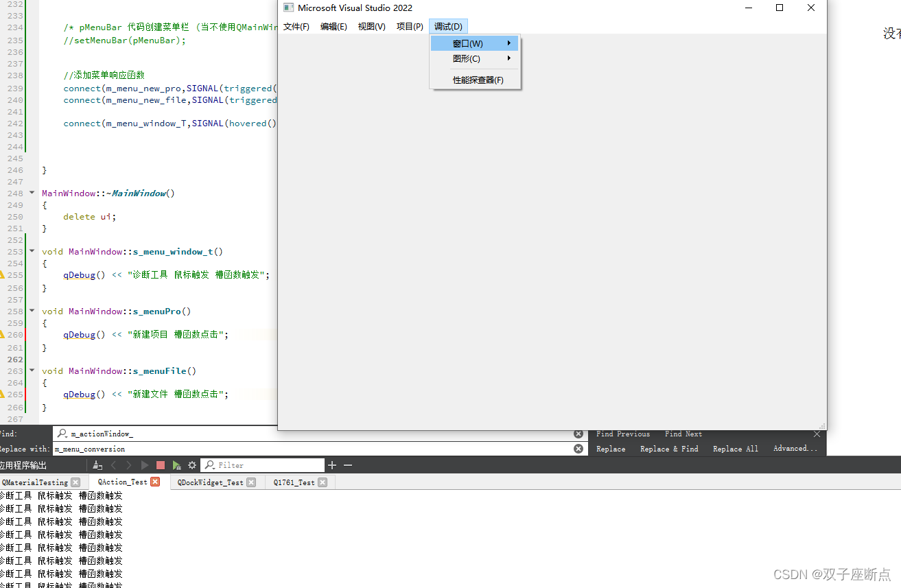Image resolution: width=901 pixels, height=588 pixels.
Task: Collapse s_menuPro function at line 258
Action: pyautogui.click(x=32, y=311)
